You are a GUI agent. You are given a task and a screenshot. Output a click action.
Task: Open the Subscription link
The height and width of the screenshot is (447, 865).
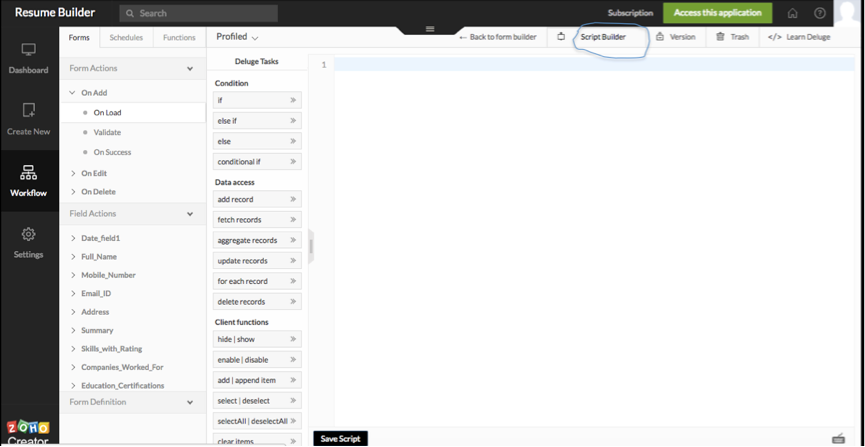coord(631,13)
